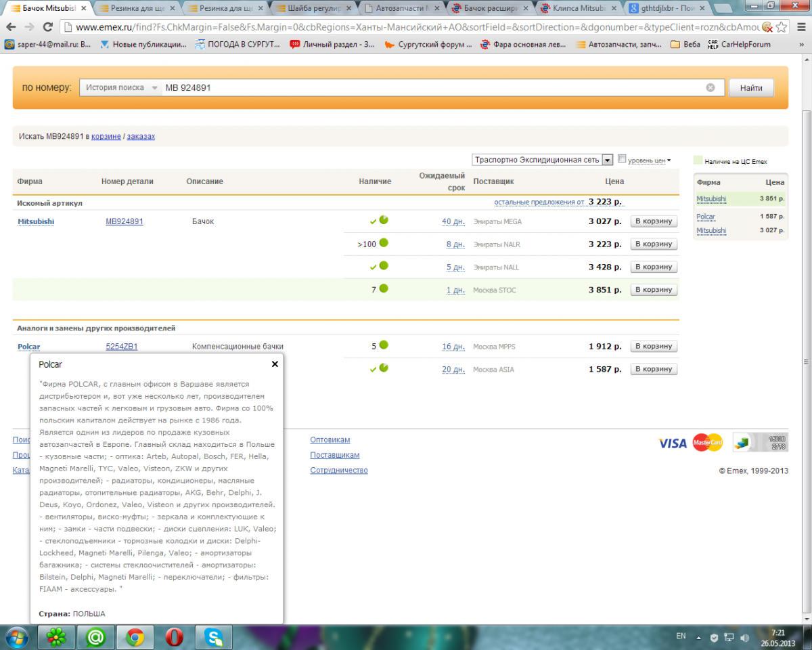Click Polcar in the price summary sidebar
The image size is (812, 650).
[706, 217]
